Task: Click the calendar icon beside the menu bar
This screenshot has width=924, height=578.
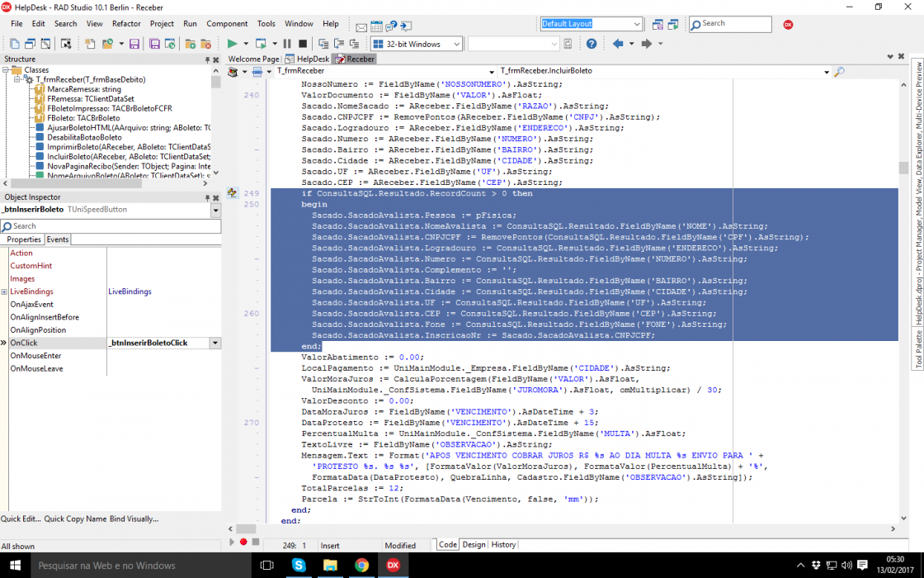Action: 376,26
